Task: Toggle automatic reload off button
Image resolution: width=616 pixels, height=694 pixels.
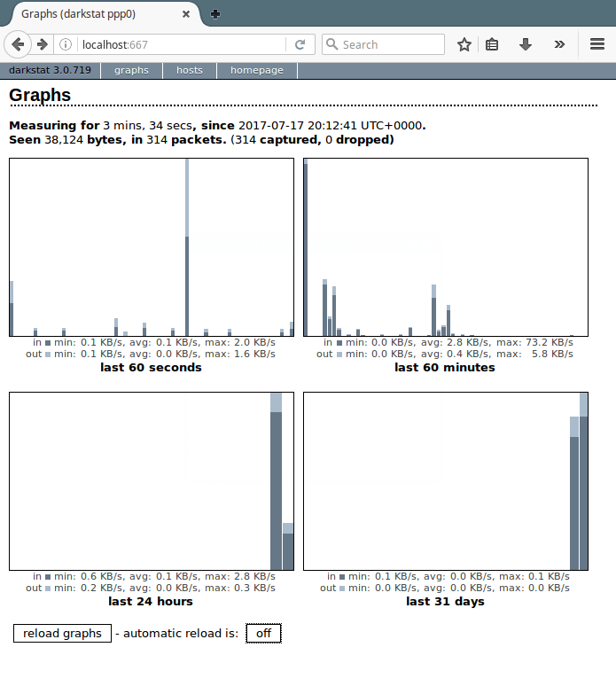Action: [x=263, y=633]
